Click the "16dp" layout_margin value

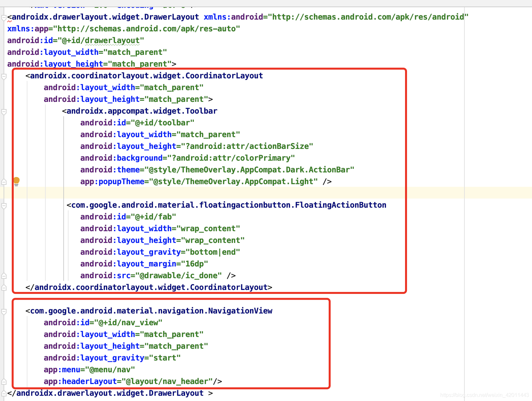(195, 264)
